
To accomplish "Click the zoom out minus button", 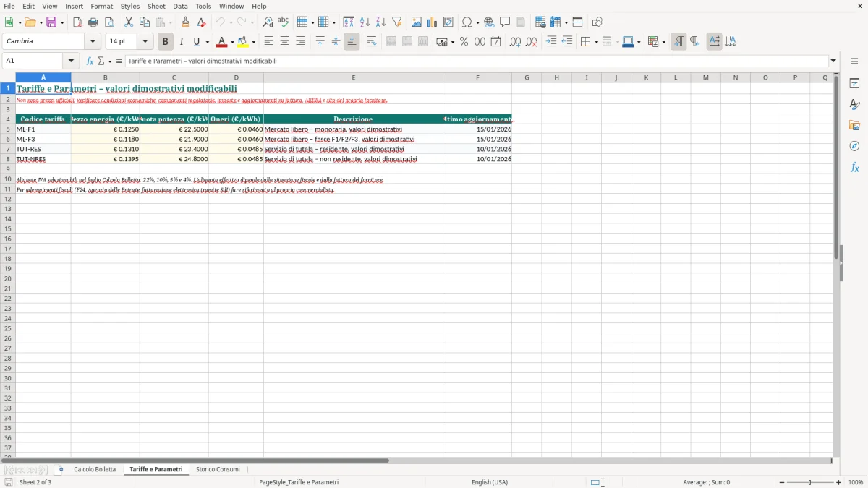I will (x=782, y=482).
